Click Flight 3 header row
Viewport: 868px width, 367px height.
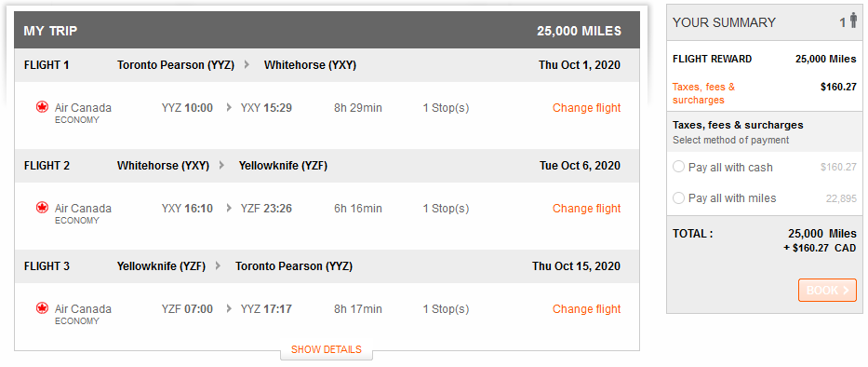(x=327, y=266)
